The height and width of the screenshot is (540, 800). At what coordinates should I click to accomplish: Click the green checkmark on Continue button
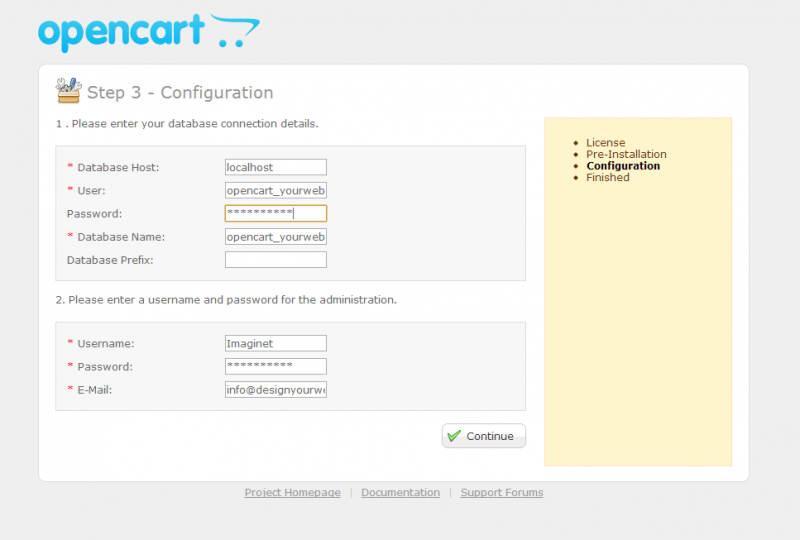pos(454,436)
